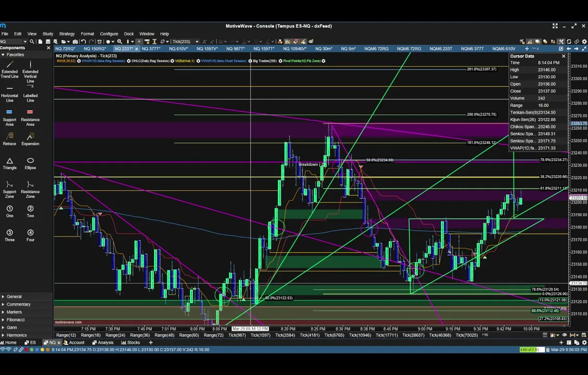The width and height of the screenshot is (588, 375).
Task: Open the Study menu
Action: (47, 34)
